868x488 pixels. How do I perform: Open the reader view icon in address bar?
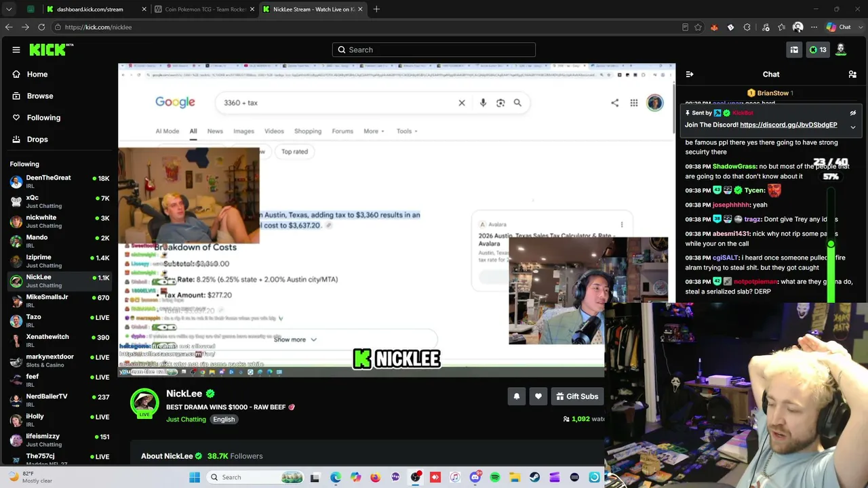pos(685,27)
